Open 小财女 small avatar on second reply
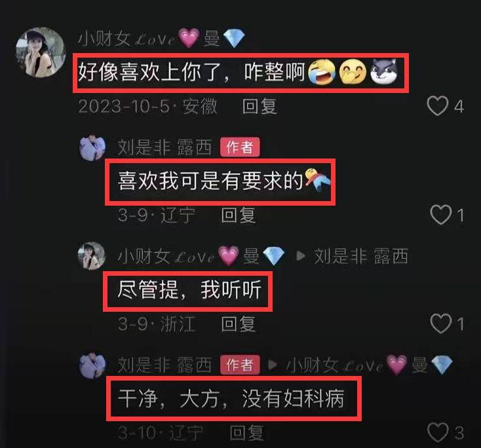Viewport: 481px width, 448px height. click(x=91, y=255)
